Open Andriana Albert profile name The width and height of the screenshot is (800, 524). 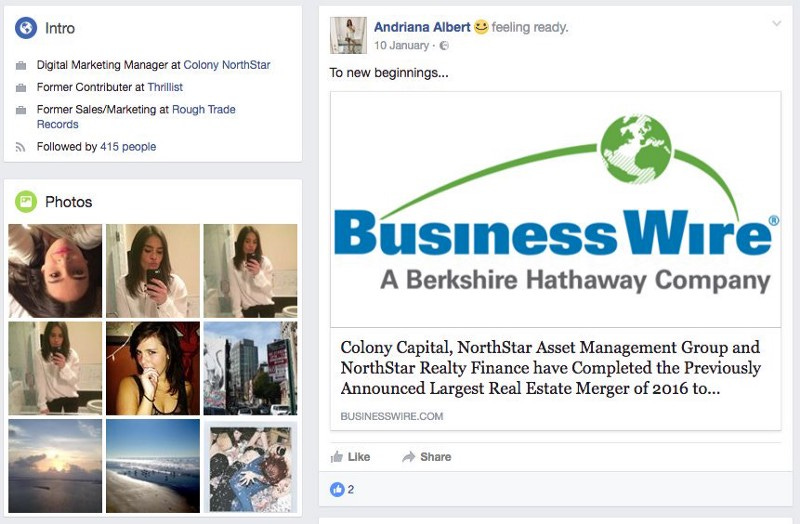click(422, 27)
